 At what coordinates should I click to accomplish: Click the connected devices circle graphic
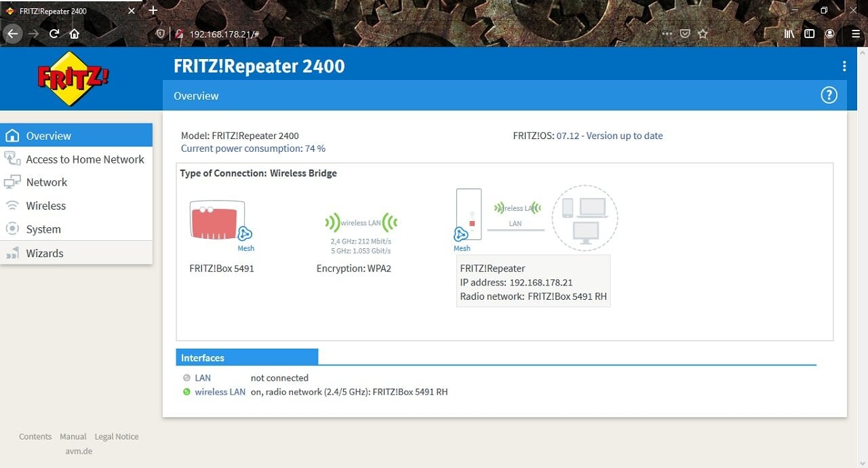[x=585, y=218]
